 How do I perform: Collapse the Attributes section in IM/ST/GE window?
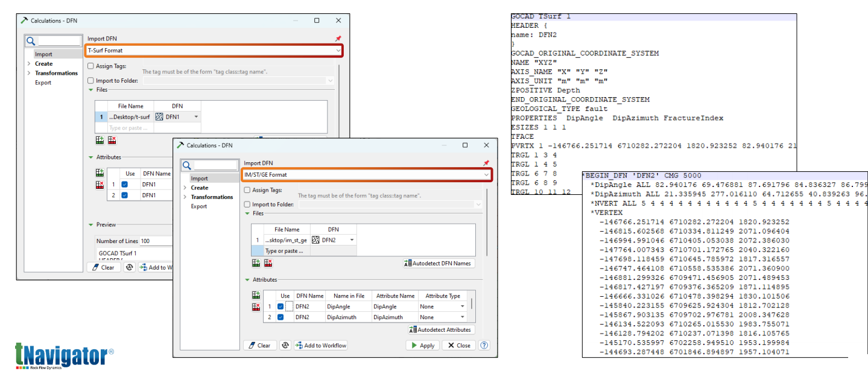pos(247,280)
